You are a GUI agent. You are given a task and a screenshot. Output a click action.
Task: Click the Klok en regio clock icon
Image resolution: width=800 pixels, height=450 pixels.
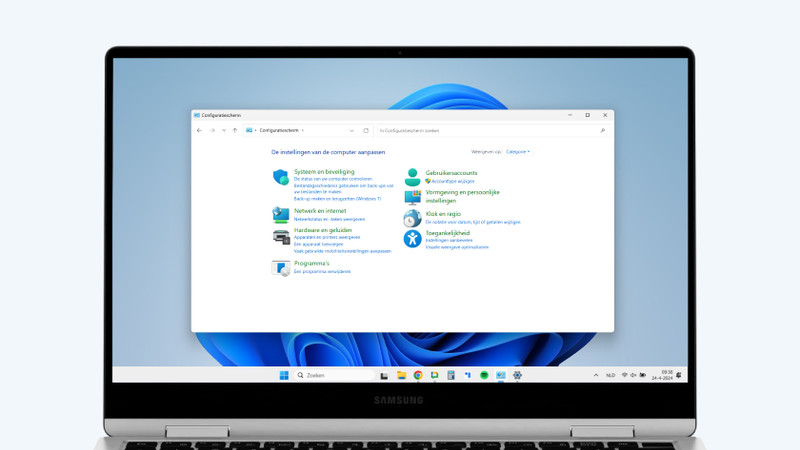pyautogui.click(x=412, y=218)
